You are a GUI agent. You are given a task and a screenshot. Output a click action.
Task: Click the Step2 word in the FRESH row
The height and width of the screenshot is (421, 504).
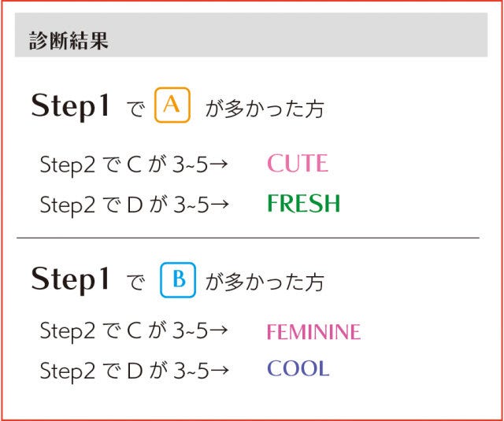click(67, 205)
